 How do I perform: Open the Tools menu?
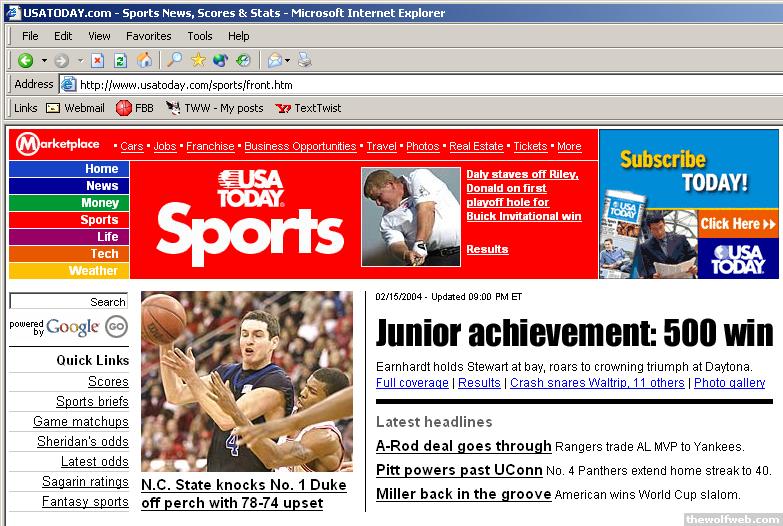pyautogui.click(x=200, y=36)
